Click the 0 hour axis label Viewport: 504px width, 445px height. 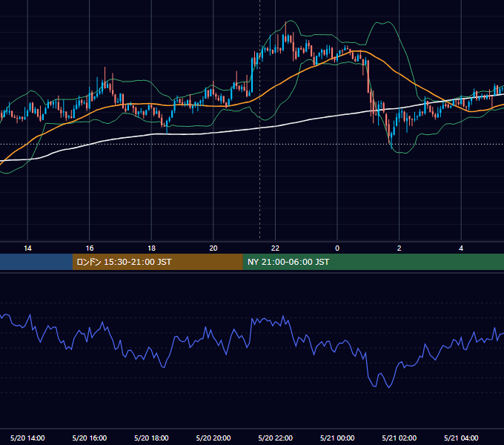337,248
